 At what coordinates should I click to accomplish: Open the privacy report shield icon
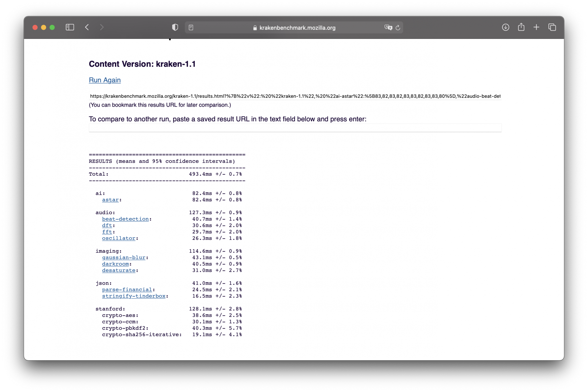coord(175,27)
